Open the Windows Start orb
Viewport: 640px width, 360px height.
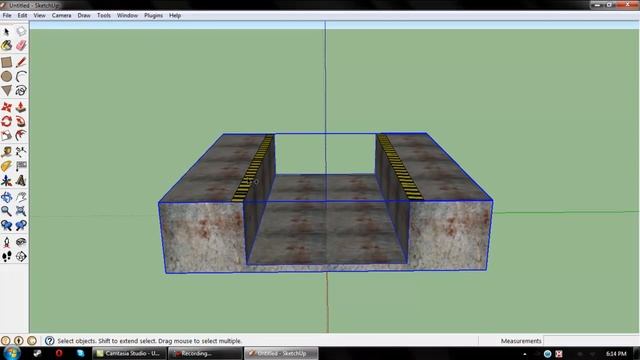point(11,353)
